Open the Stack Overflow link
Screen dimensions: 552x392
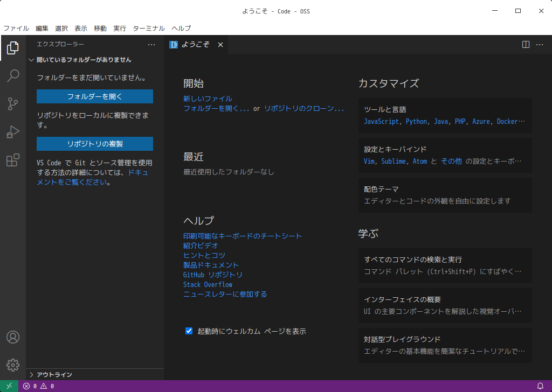tap(208, 284)
